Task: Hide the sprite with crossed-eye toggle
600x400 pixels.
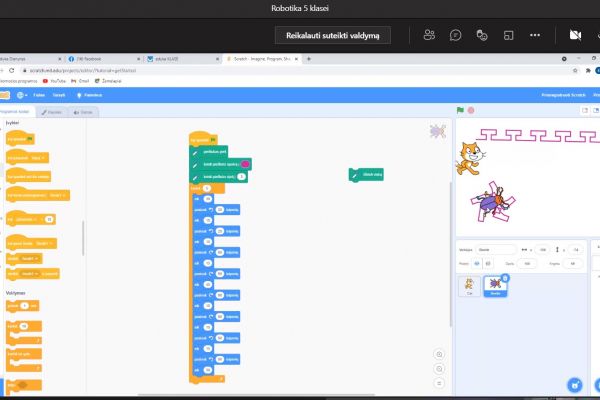Action: [488, 263]
